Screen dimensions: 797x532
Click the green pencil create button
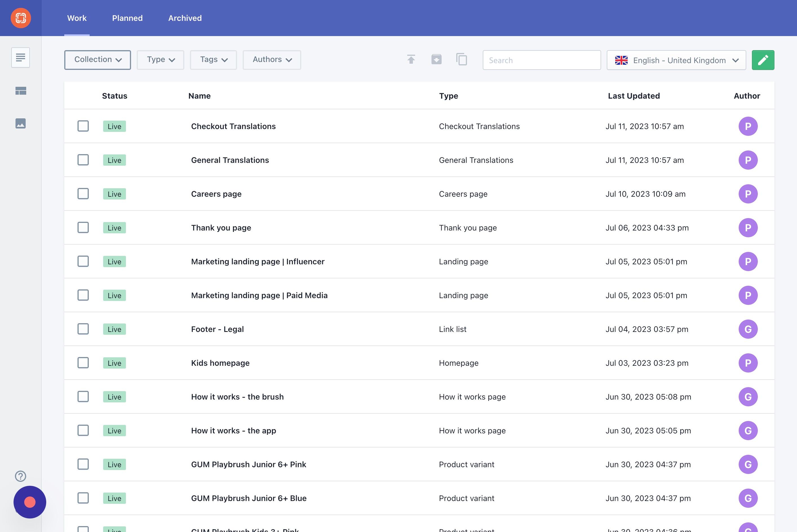tap(763, 60)
